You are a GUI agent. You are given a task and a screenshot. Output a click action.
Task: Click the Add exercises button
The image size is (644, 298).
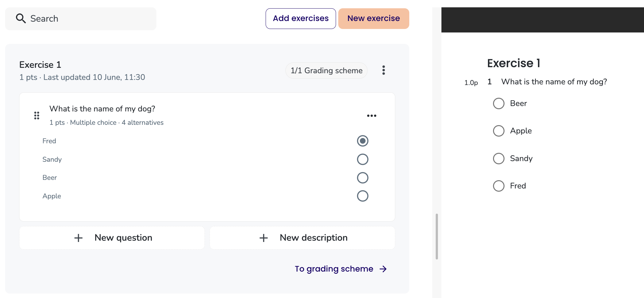point(301,18)
